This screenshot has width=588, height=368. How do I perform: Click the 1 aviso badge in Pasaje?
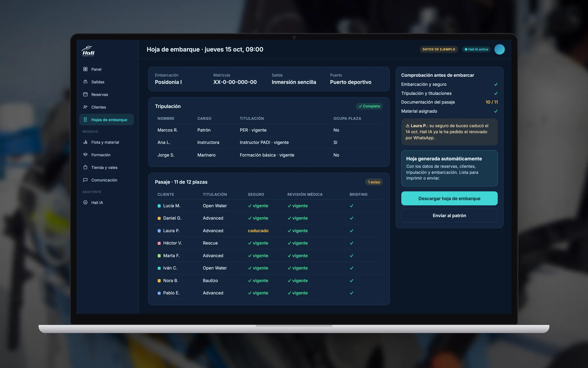(x=374, y=182)
